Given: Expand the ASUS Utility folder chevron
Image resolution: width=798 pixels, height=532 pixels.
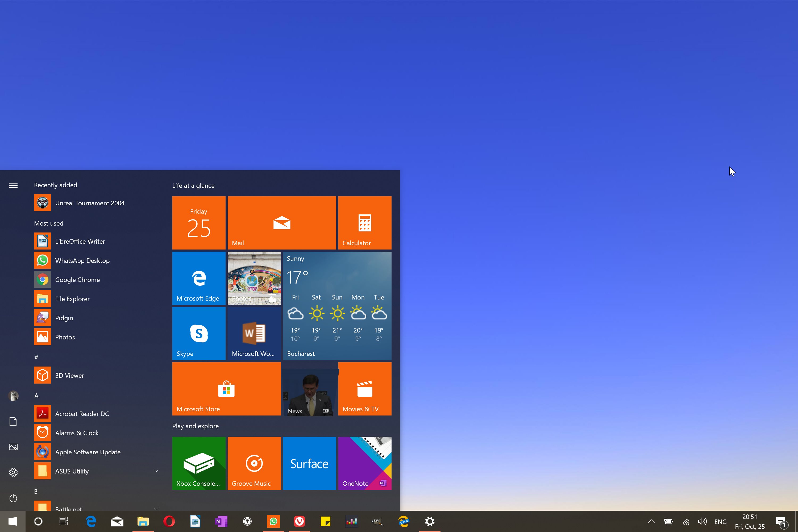Looking at the screenshot, I should point(156,471).
